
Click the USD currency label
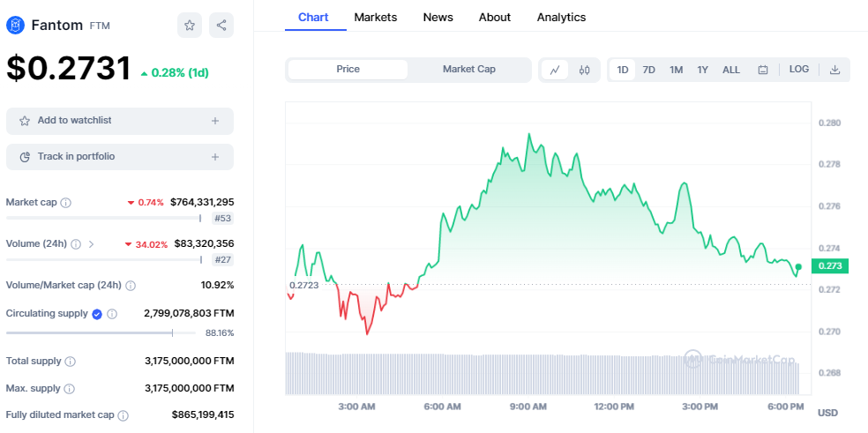827,413
